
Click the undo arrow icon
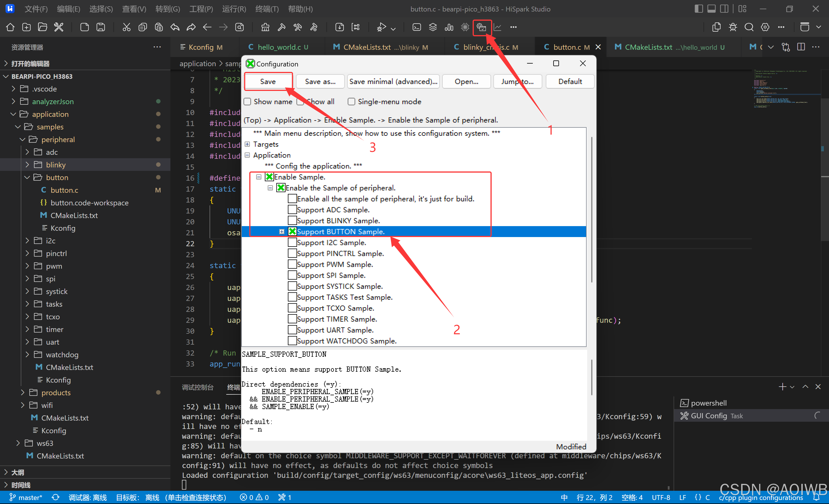[175, 27]
